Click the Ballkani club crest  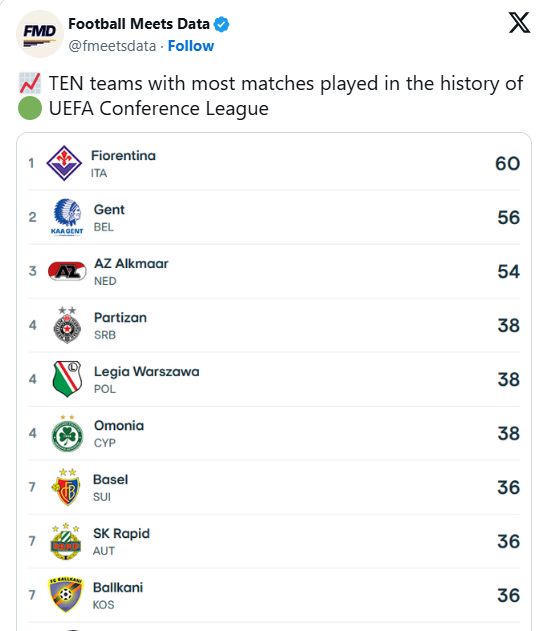coord(65,595)
